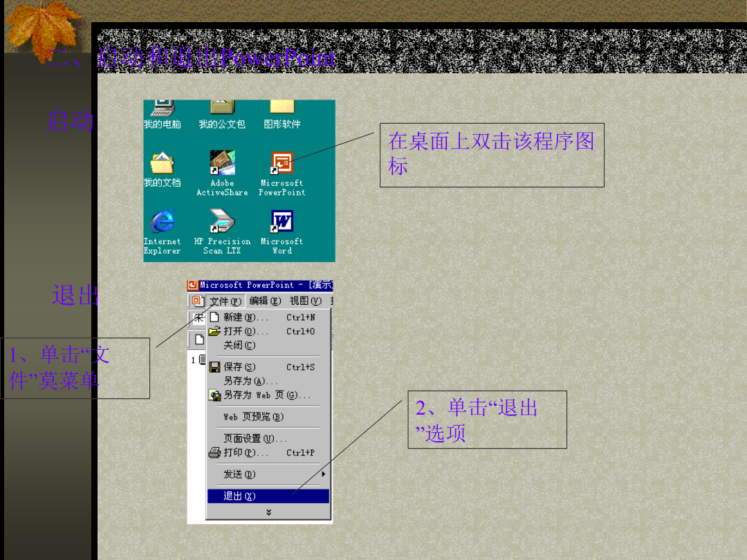Click 退出(X) menu entry to exit PowerPoint
This screenshot has width=747, height=560.
(268, 496)
